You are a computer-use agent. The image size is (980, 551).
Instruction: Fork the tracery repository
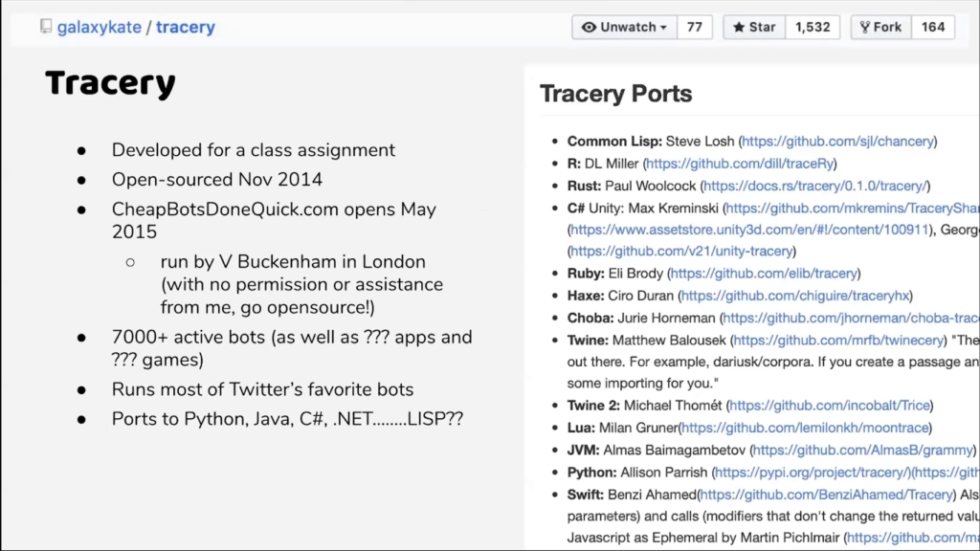click(881, 27)
